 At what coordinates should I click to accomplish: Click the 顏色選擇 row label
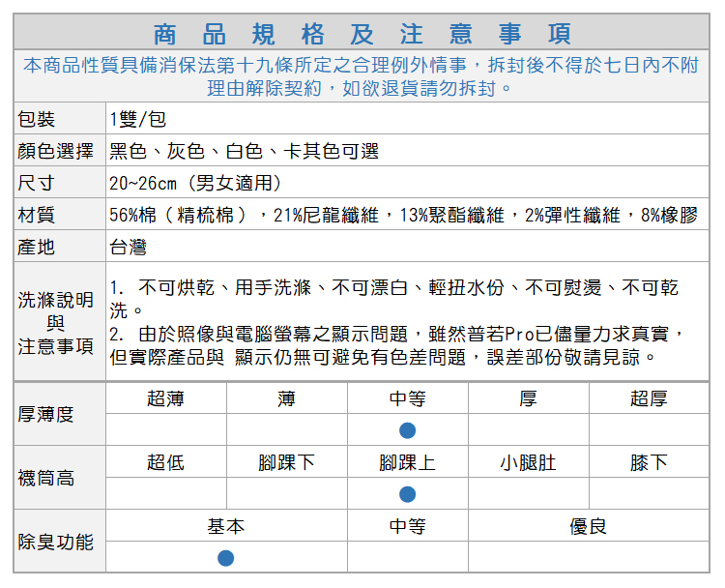click(56, 151)
